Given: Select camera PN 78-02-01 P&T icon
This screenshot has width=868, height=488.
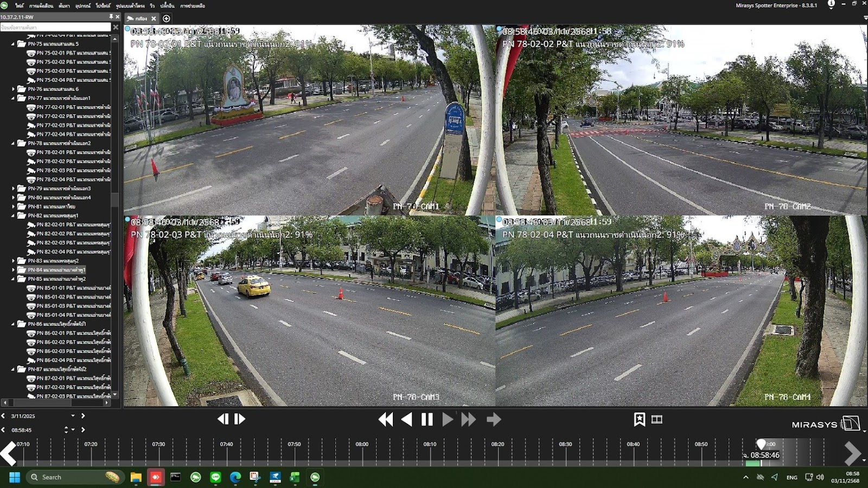Looking at the screenshot, I should pos(31,152).
